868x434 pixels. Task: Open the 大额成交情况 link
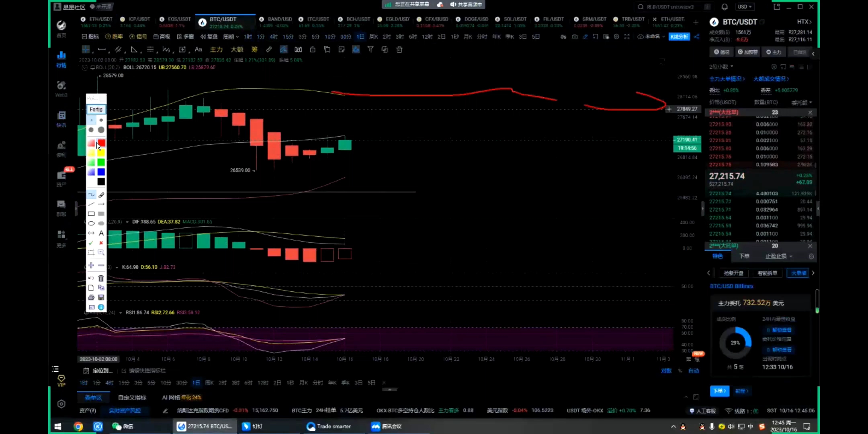771,79
